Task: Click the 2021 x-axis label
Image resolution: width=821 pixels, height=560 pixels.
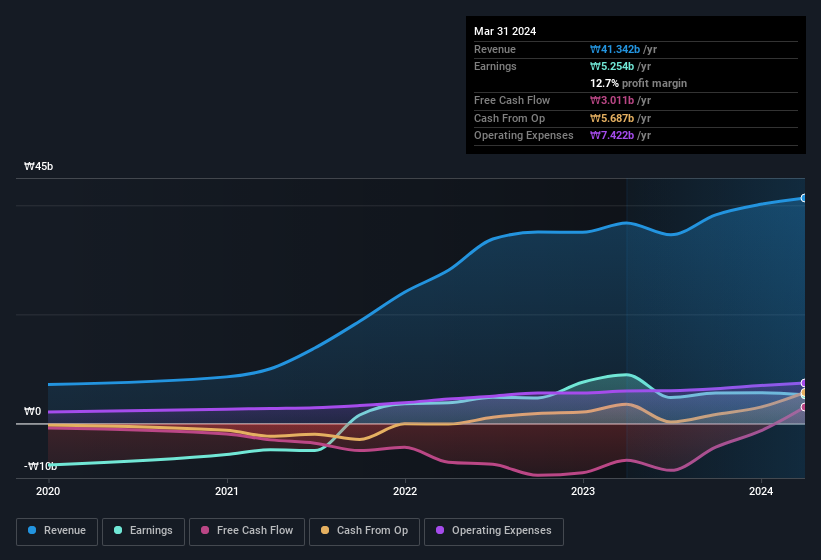Action: (x=227, y=491)
